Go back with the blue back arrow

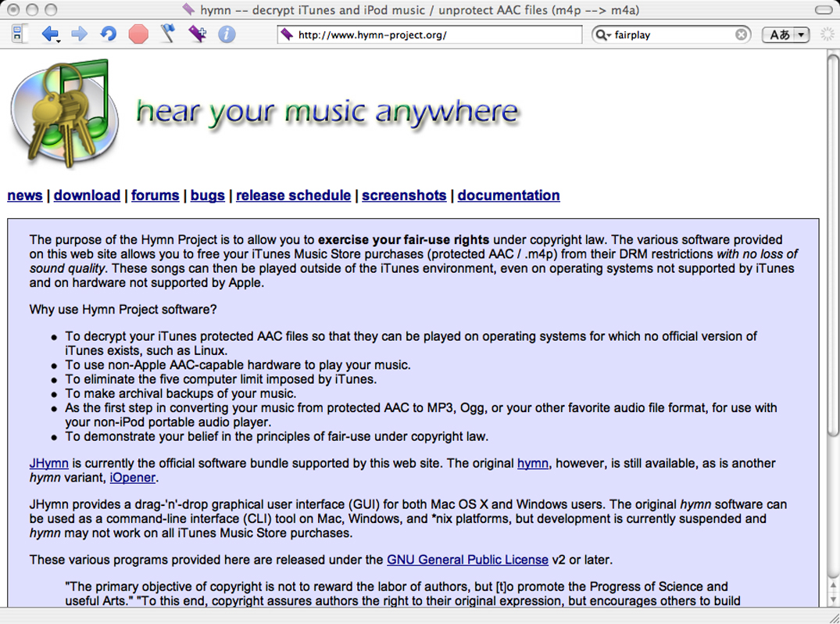[x=50, y=34]
